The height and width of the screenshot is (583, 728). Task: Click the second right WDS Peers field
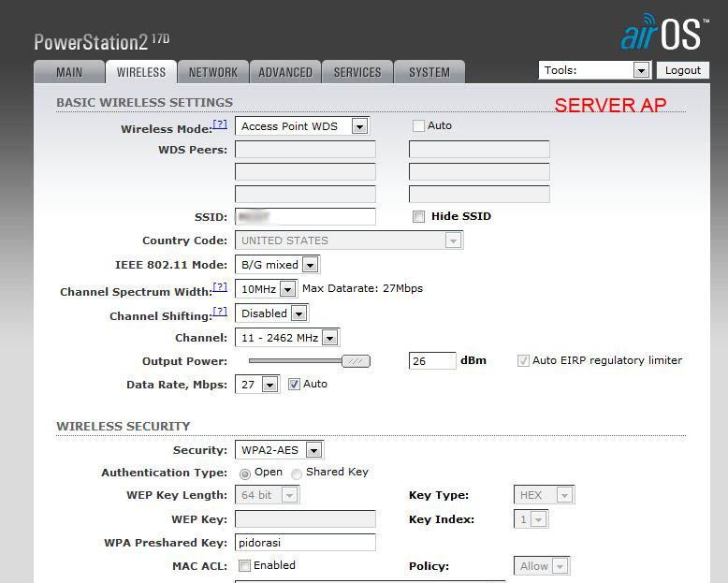[x=479, y=172]
